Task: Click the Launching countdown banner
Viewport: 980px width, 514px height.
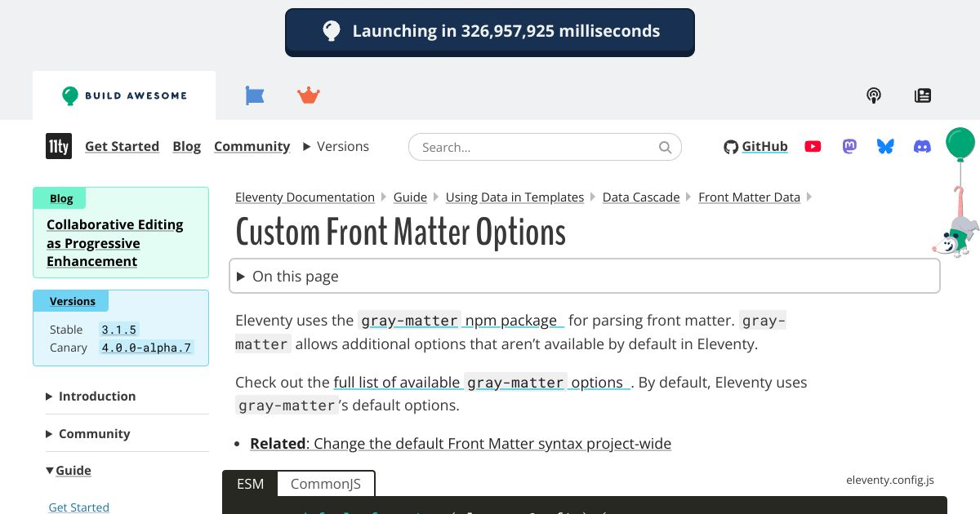Action: (x=490, y=32)
